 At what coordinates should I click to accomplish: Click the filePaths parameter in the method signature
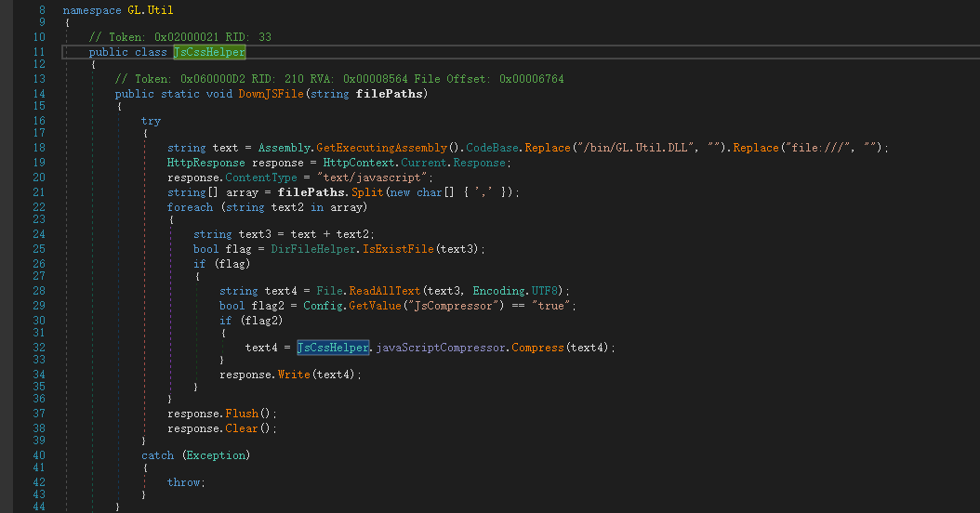pyautogui.click(x=389, y=94)
